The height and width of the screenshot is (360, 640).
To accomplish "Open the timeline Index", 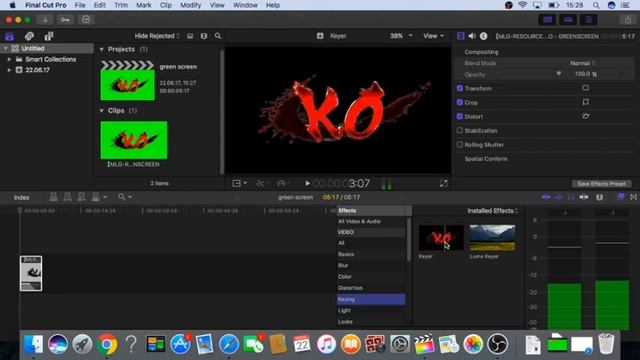I will point(22,198).
